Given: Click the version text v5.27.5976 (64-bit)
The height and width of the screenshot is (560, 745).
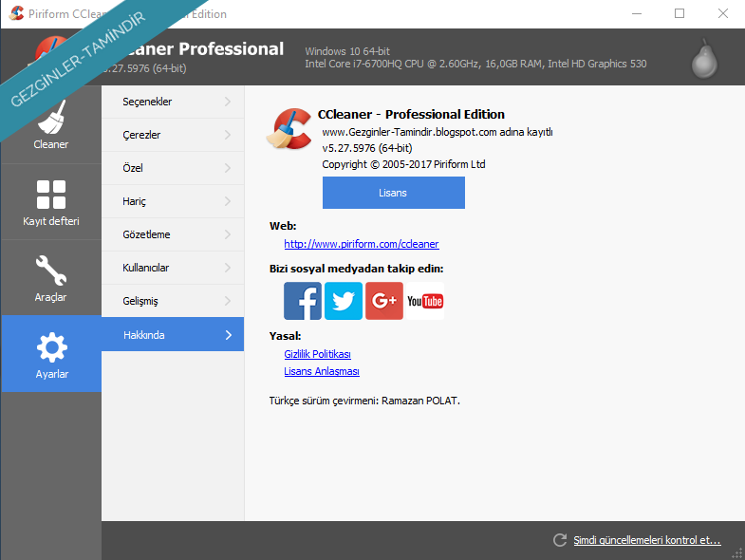Looking at the screenshot, I should [367, 148].
